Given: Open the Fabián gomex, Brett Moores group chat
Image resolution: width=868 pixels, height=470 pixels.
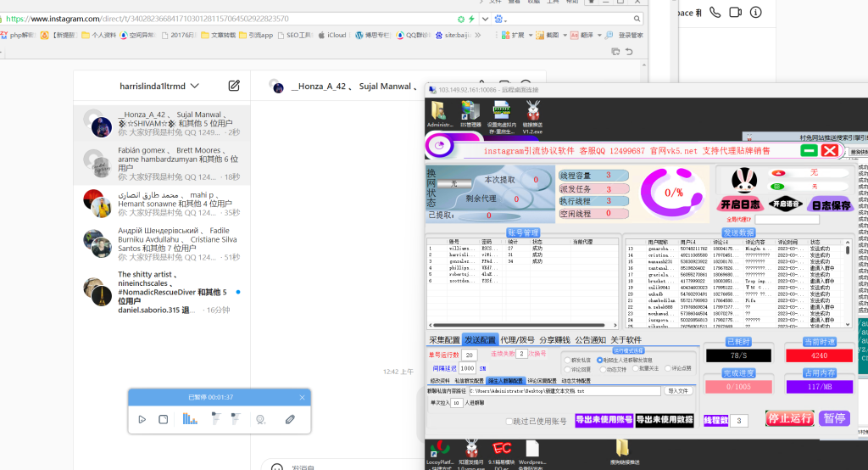Looking at the screenshot, I should point(162,163).
